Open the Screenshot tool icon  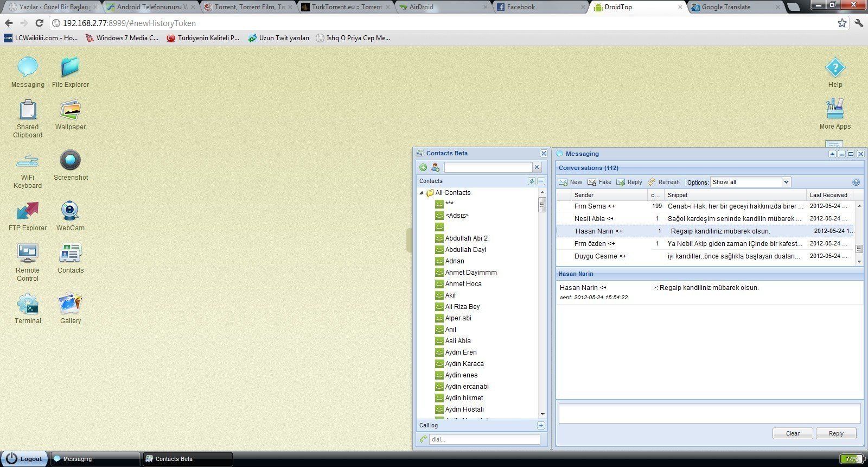click(71, 161)
